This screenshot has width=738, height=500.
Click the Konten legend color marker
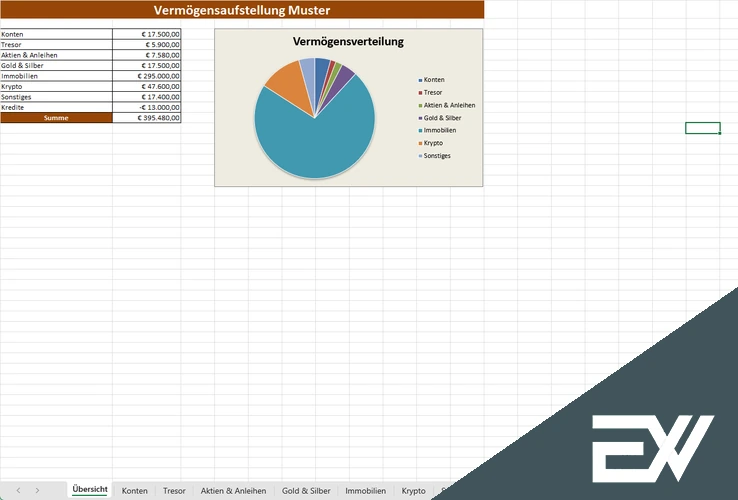click(x=420, y=81)
